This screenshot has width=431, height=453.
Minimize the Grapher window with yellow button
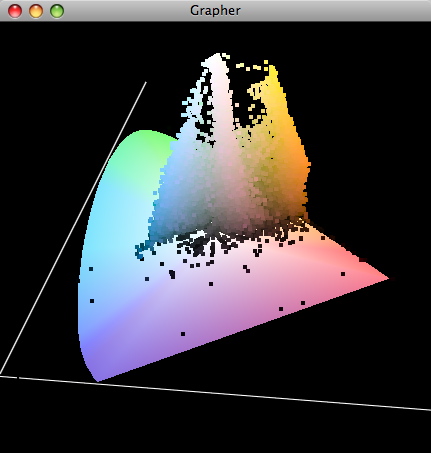point(36,11)
